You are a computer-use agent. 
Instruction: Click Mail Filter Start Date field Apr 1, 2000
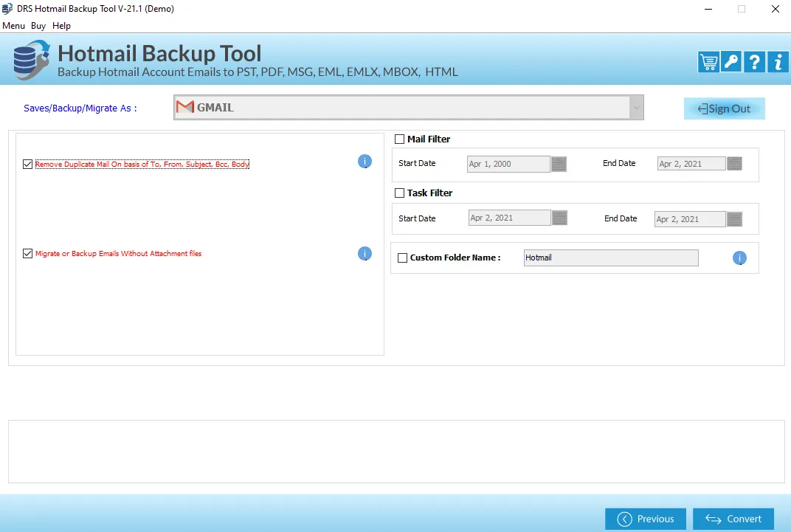pos(508,164)
